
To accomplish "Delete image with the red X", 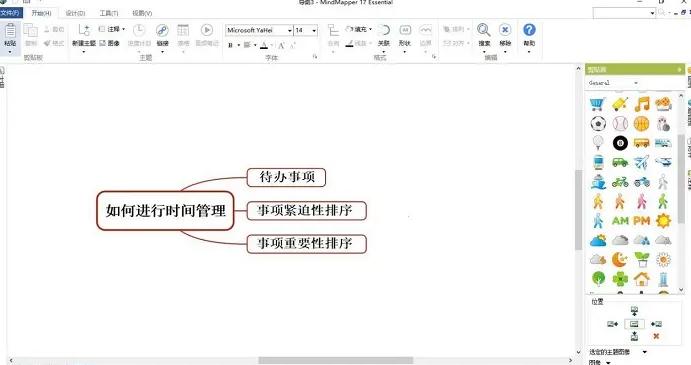I will 656,336.
